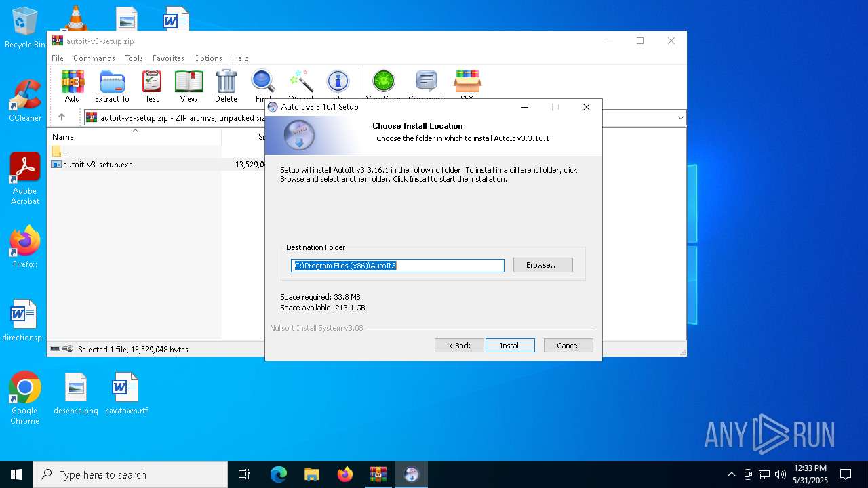Click the Add toolbar icon in WinRAR
This screenshot has width=868, height=488.
(x=73, y=86)
